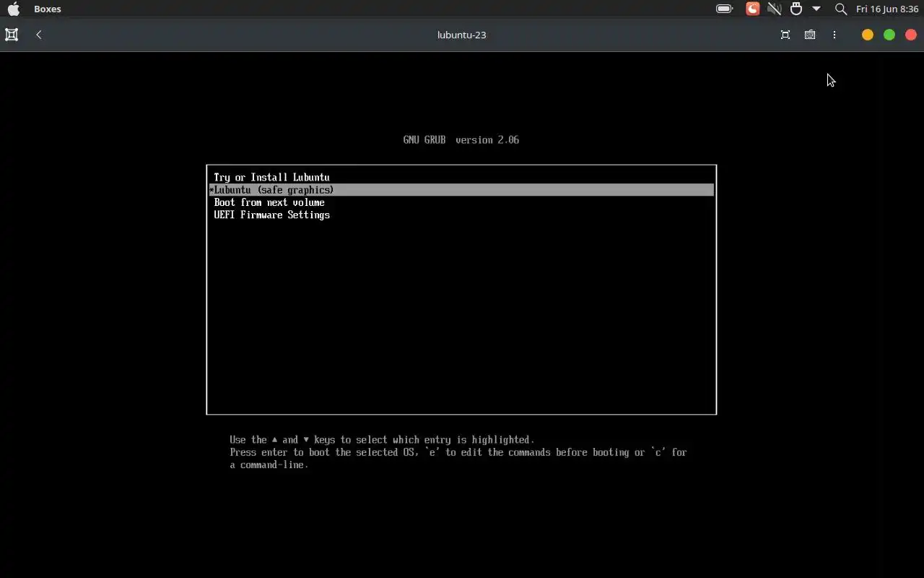Screen dimensions: 924x578
Task: Select Try or Install Lubuntu entry
Action: 461,177
